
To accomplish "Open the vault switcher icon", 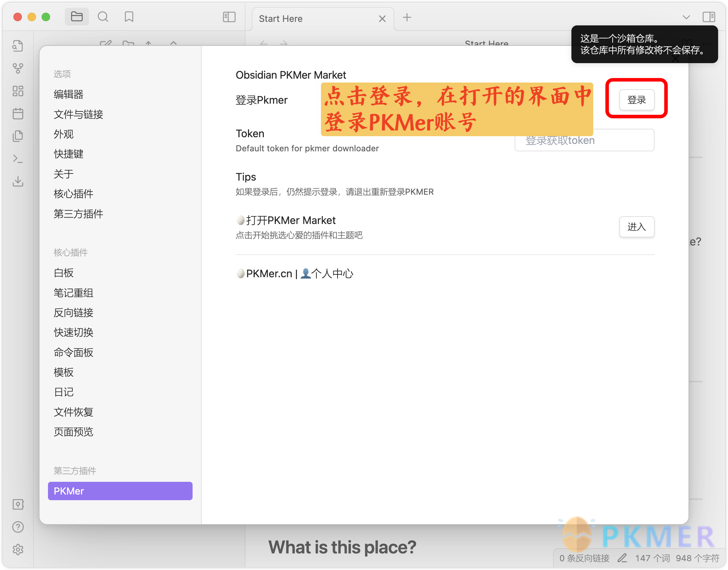I will pos(18,504).
